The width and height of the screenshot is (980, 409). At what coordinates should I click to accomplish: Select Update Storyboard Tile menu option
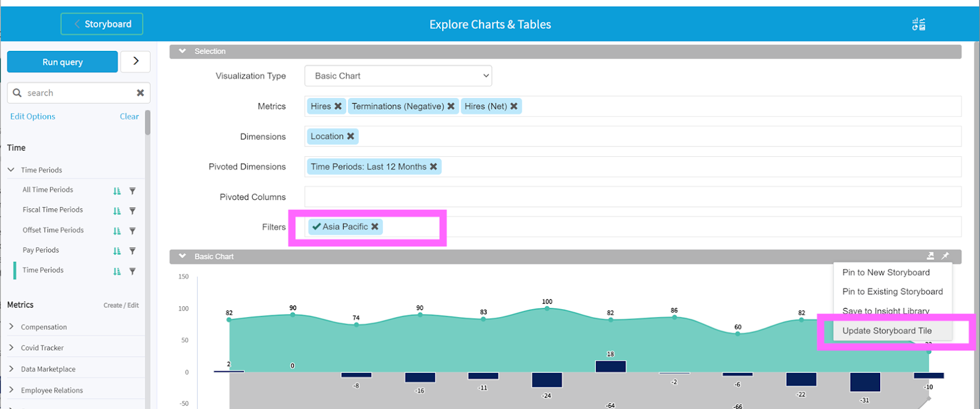pos(886,331)
